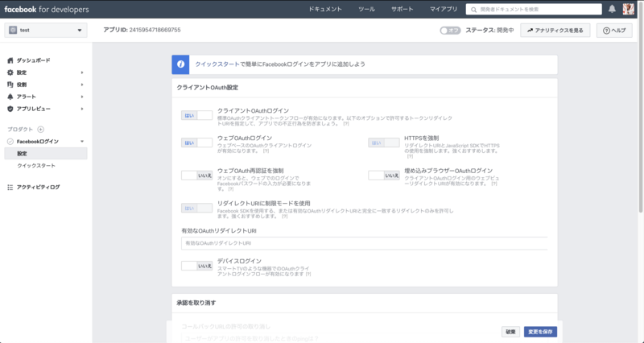Click the test app icon in app selector
Viewport: 644px width, 343px height.
pos(13,30)
